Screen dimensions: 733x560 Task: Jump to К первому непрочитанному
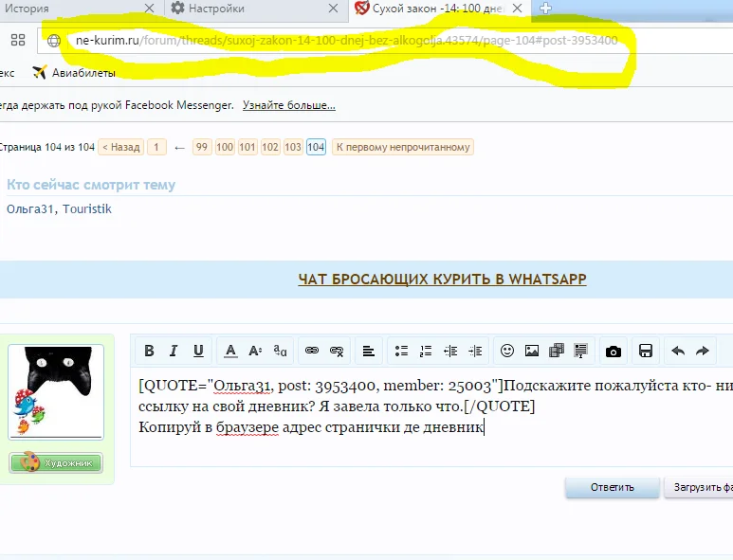point(403,147)
